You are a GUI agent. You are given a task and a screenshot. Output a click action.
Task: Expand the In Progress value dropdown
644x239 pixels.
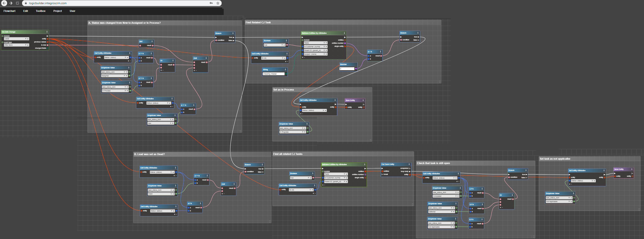pos(305,132)
